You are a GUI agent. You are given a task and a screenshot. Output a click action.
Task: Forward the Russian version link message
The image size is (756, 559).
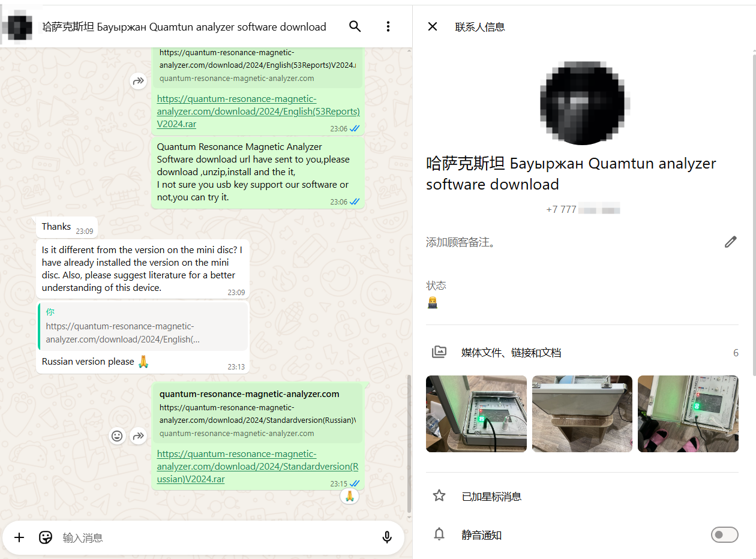(139, 436)
